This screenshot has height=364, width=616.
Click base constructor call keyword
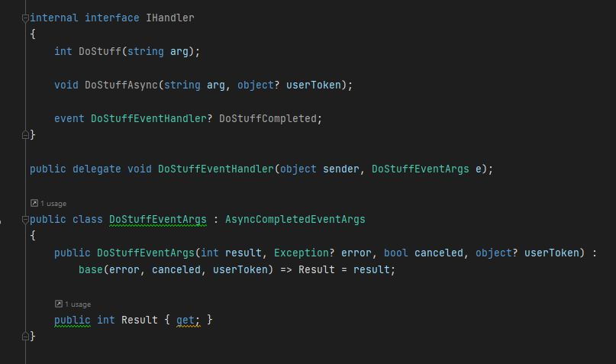[90, 270]
